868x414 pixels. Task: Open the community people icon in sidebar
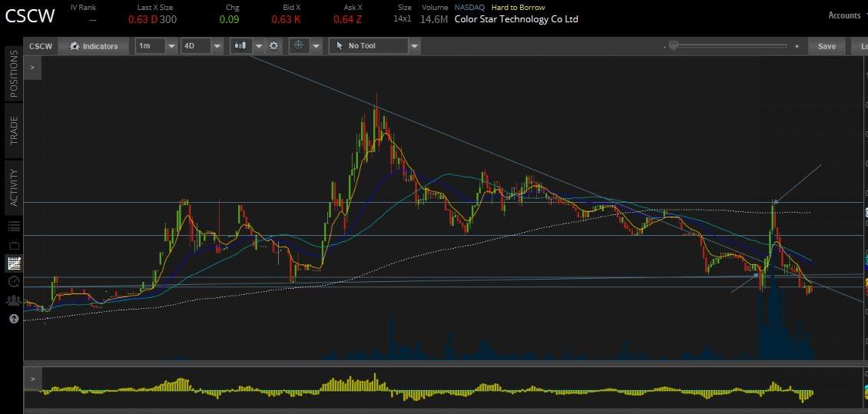(14, 300)
